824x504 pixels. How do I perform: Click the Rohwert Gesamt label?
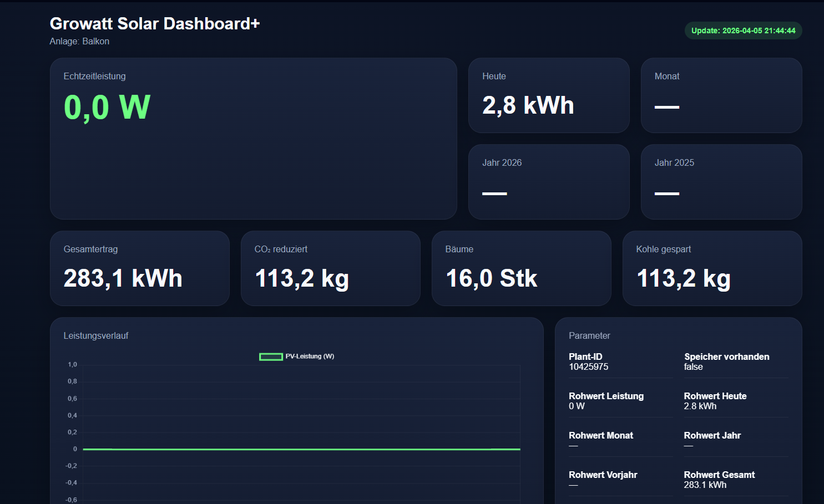[x=719, y=475]
